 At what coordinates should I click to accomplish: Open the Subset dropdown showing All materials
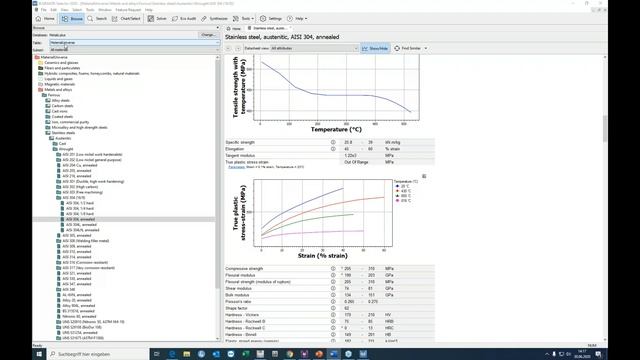(x=135, y=50)
